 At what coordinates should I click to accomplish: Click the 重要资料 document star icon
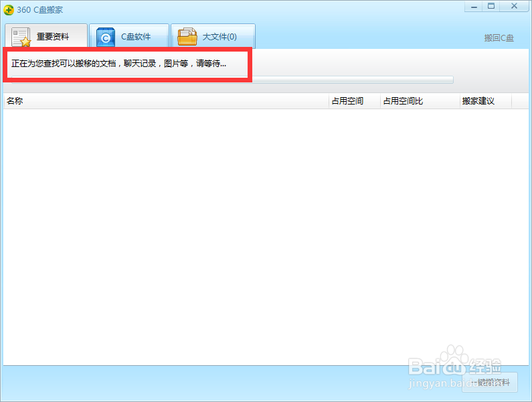coord(21,37)
